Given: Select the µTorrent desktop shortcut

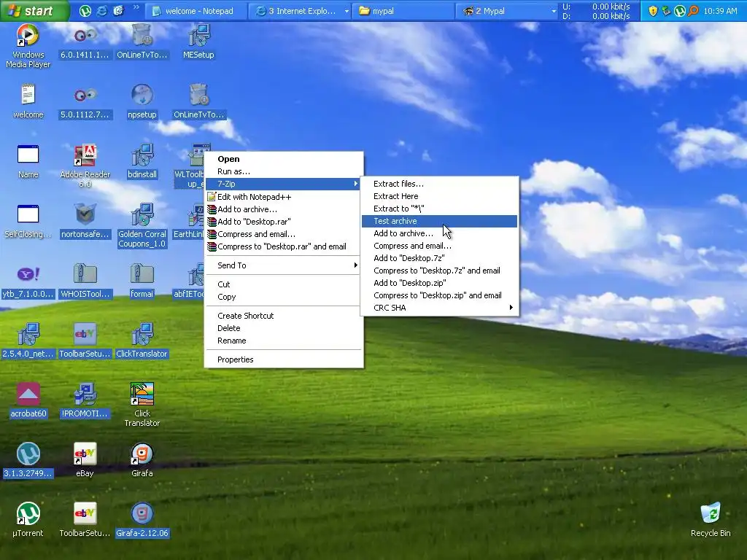Looking at the screenshot, I should click(28, 514).
